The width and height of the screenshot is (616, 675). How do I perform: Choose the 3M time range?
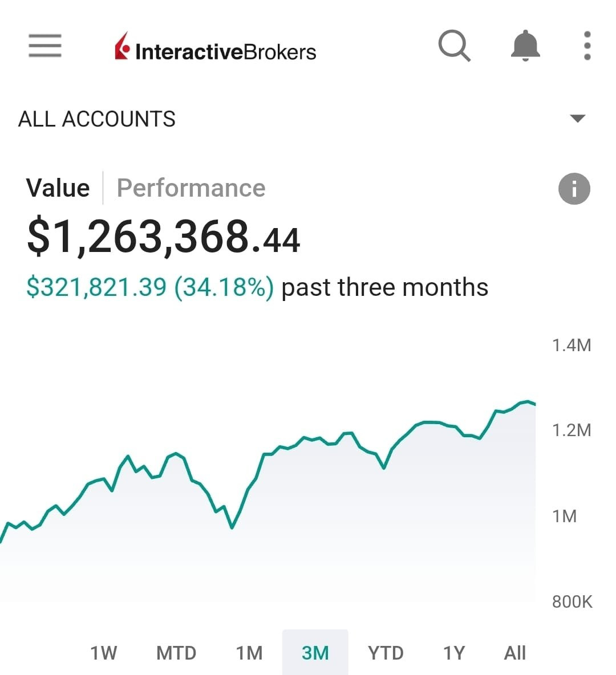click(x=315, y=653)
